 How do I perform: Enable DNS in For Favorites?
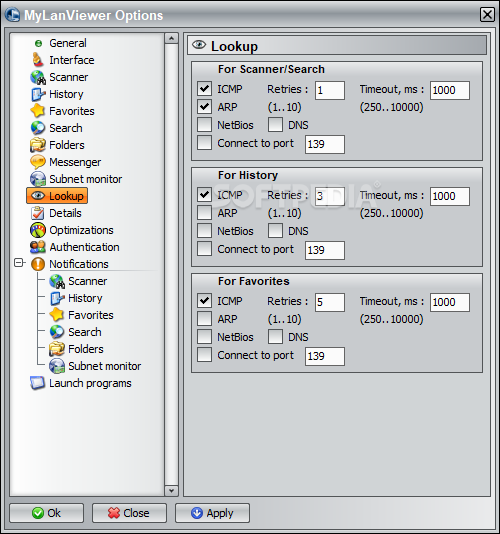[275, 337]
